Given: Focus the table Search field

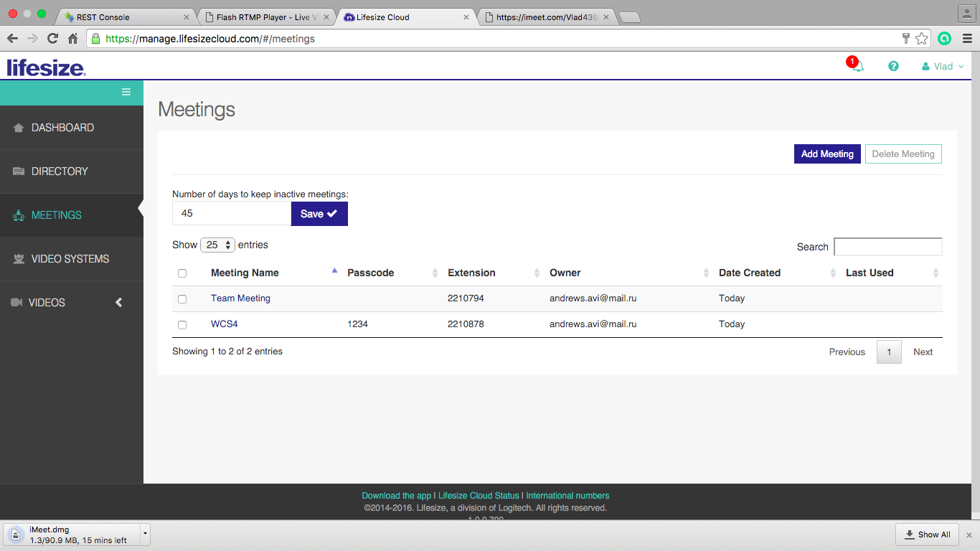Looking at the screenshot, I should coord(888,247).
